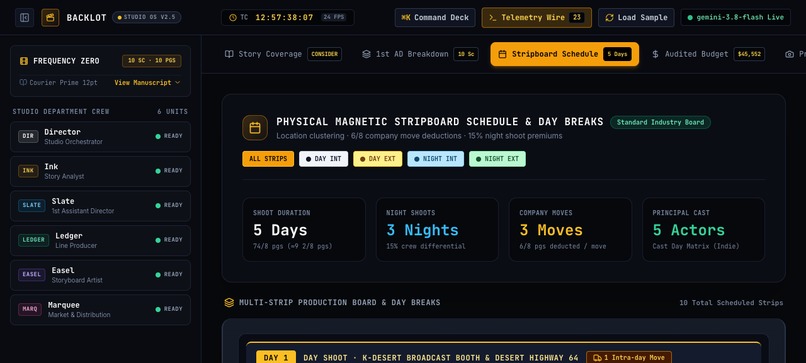Viewport: 806px width, 363px height.
Task: Click the camera icon tab at right edge
Action: pos(790,54)
